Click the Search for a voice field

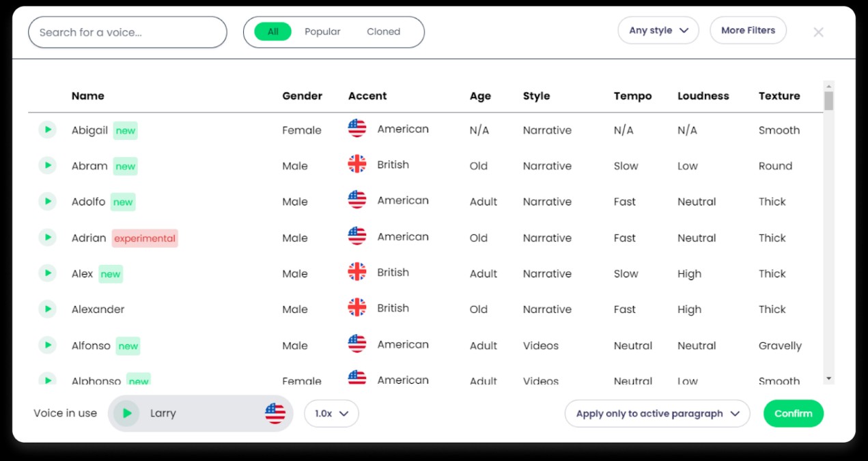click(x=127, y=32)
